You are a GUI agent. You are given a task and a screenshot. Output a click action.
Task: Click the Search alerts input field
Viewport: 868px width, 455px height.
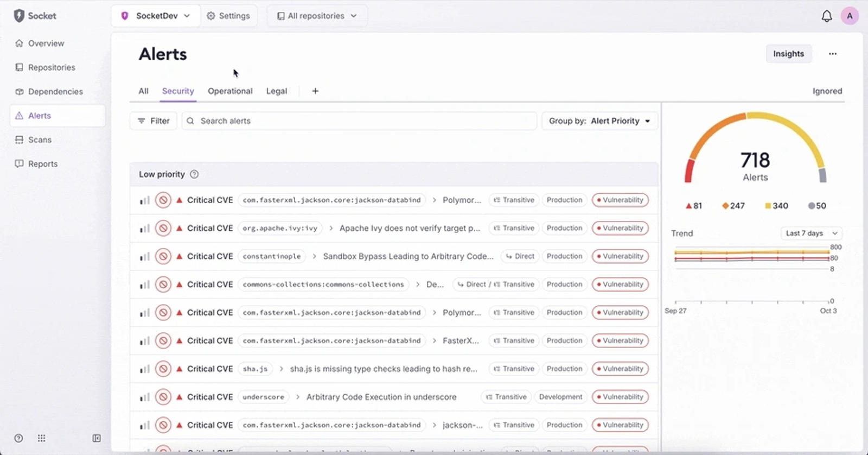tap(359, 121)
